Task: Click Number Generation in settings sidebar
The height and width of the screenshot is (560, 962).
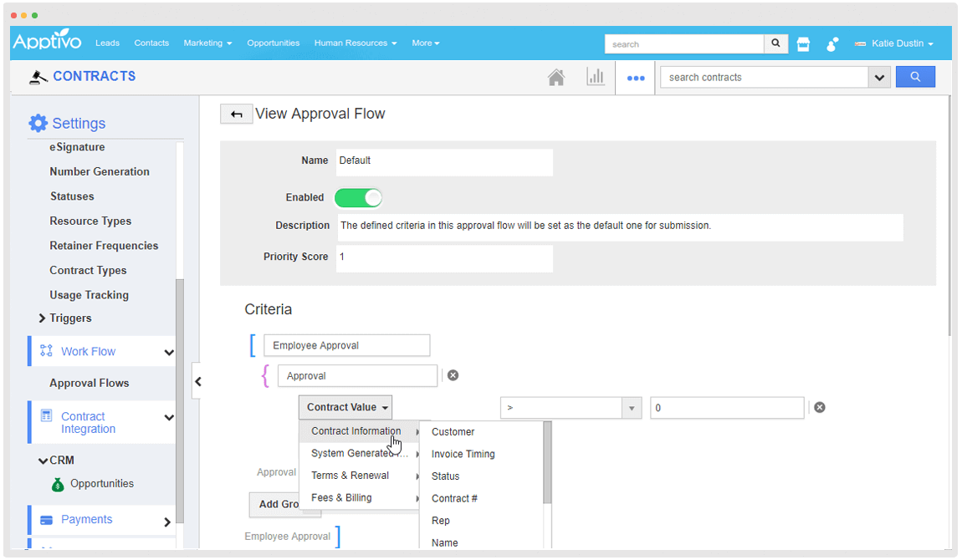Action: [x=100, y=171]
